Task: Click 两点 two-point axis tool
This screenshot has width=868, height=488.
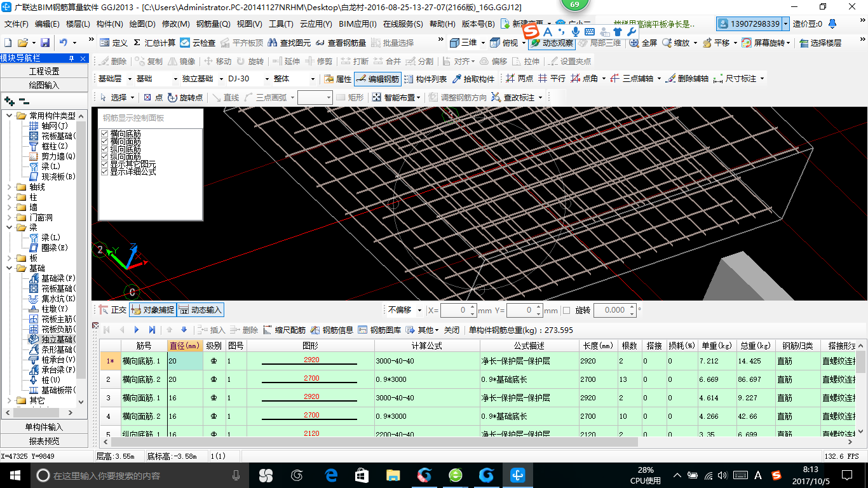Action: (x=520, y=79)
